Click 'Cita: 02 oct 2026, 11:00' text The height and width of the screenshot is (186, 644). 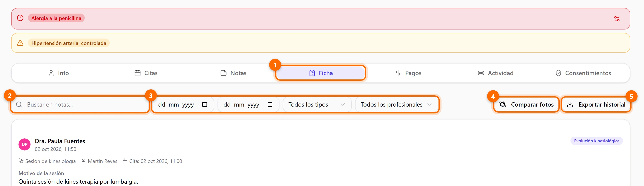coord(155,161)
